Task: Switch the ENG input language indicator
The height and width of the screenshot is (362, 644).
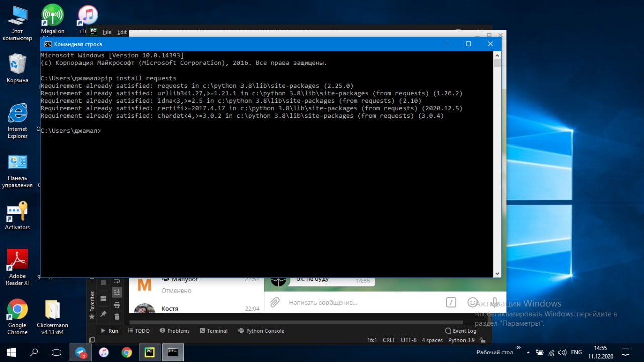Action: [x=577, y=352]
